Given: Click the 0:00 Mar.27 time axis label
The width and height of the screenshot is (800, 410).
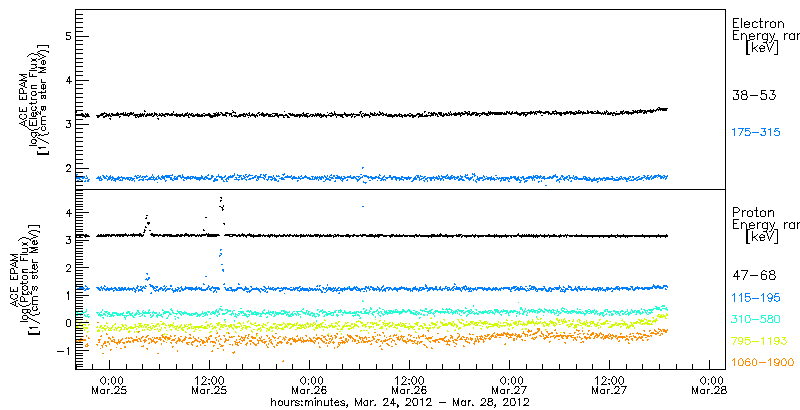Looking at the screenshot, I should pos(509,385).
